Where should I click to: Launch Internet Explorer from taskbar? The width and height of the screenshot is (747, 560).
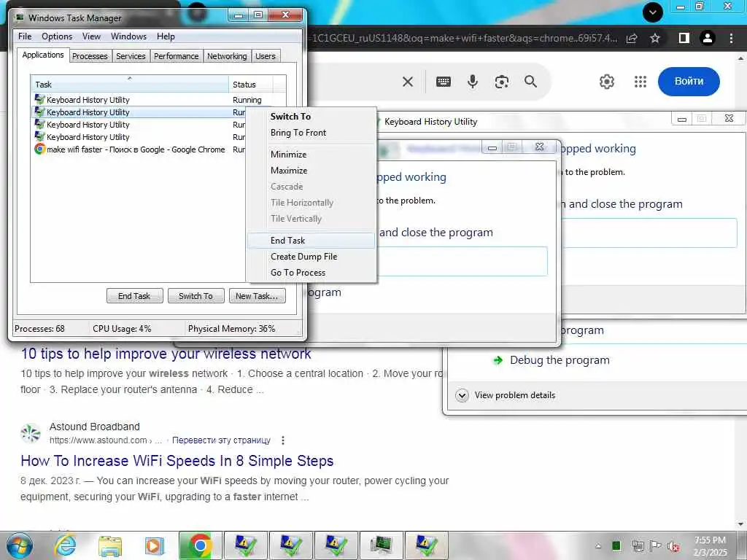(x=65, y=546)
